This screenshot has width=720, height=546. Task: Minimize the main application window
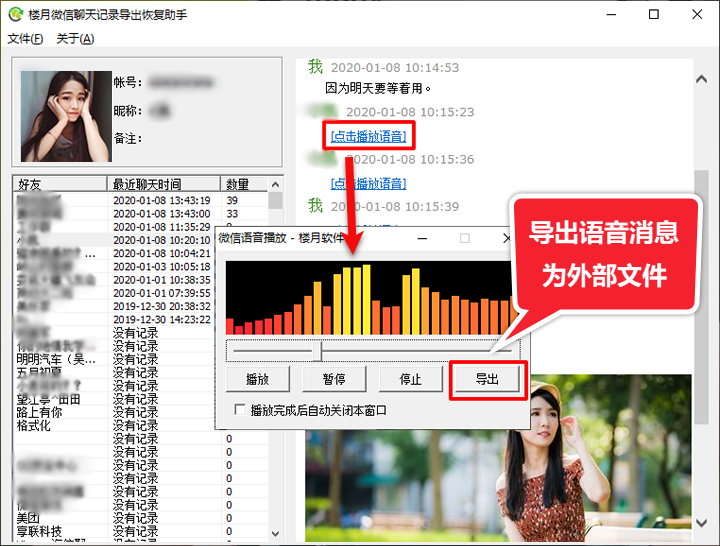612,14
